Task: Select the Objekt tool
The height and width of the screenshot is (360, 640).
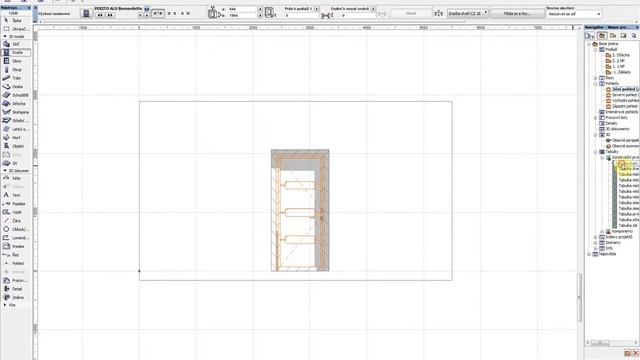Action: [x=16, y=146]
